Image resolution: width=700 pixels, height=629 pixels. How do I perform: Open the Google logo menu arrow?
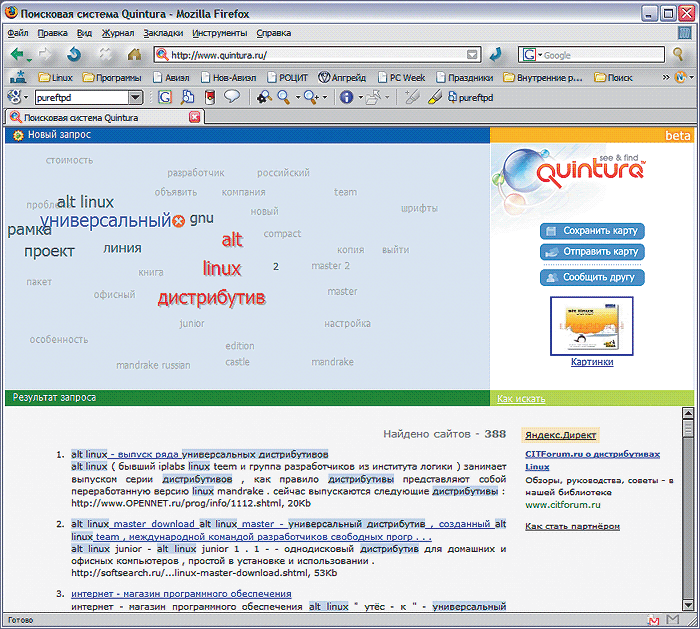26,97
